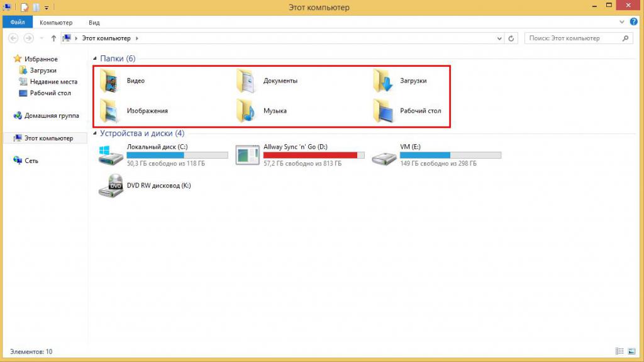
Task: Expand the ribbon with the chevron
Action: pyautogui.click(x=622, y=22)
